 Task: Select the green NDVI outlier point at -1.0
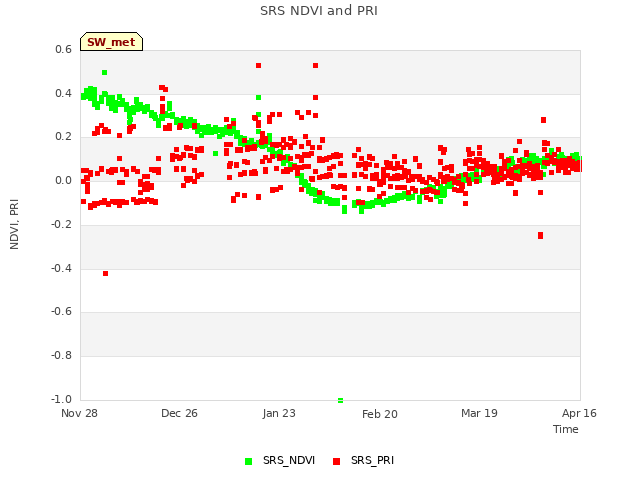(340, 400)
